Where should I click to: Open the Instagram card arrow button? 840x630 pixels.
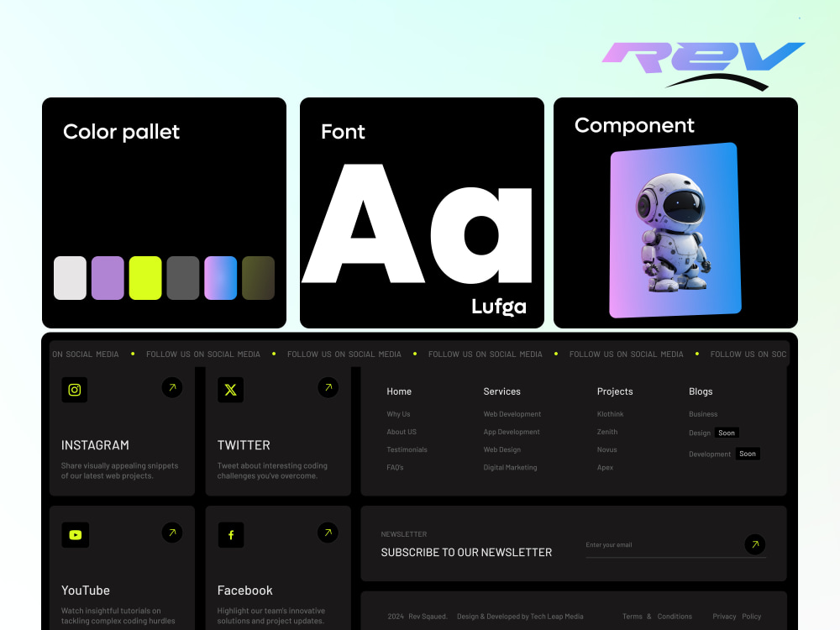172,387
